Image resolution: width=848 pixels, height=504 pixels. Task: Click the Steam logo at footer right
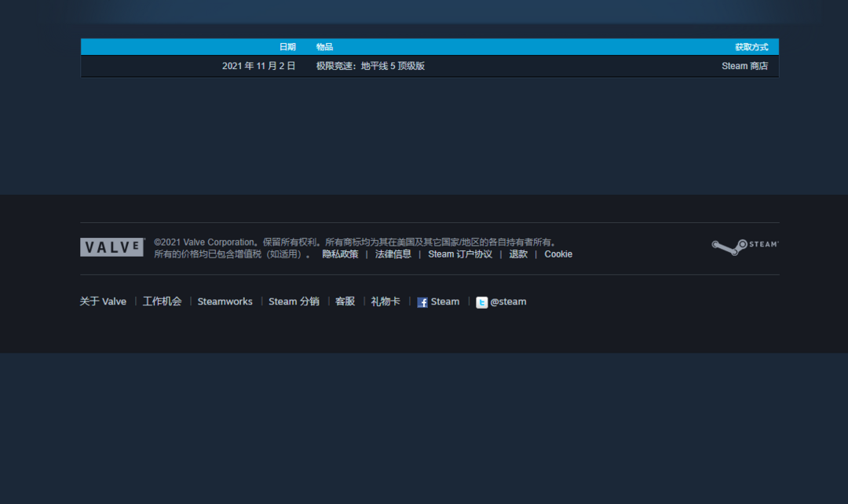pos(744,247)
